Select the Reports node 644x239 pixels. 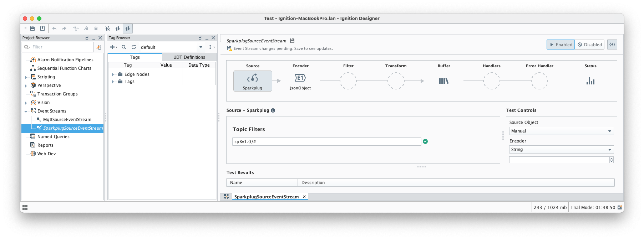(45, 145)
